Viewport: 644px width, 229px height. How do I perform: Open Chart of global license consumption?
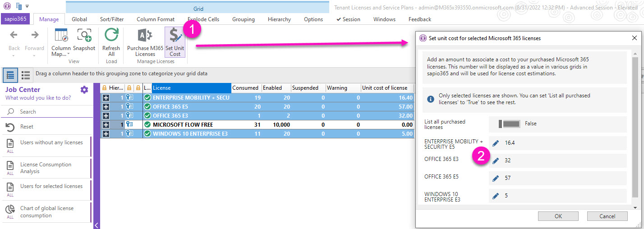point(46,211)
